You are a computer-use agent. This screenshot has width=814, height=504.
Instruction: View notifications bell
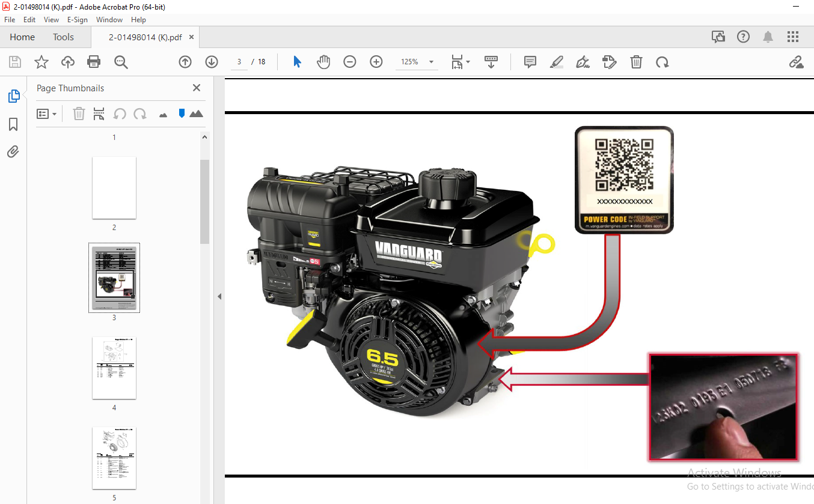pyautogui.click(x=768, y=37)
